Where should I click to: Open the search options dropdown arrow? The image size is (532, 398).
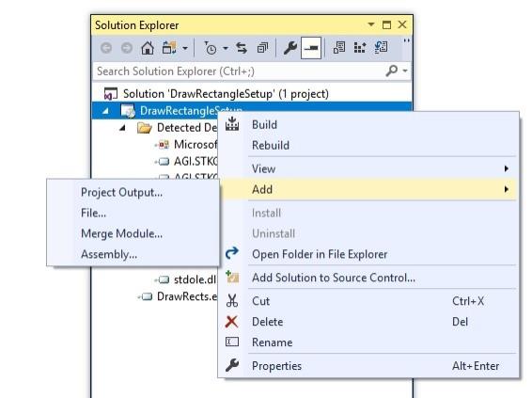(x=405, y=71)
